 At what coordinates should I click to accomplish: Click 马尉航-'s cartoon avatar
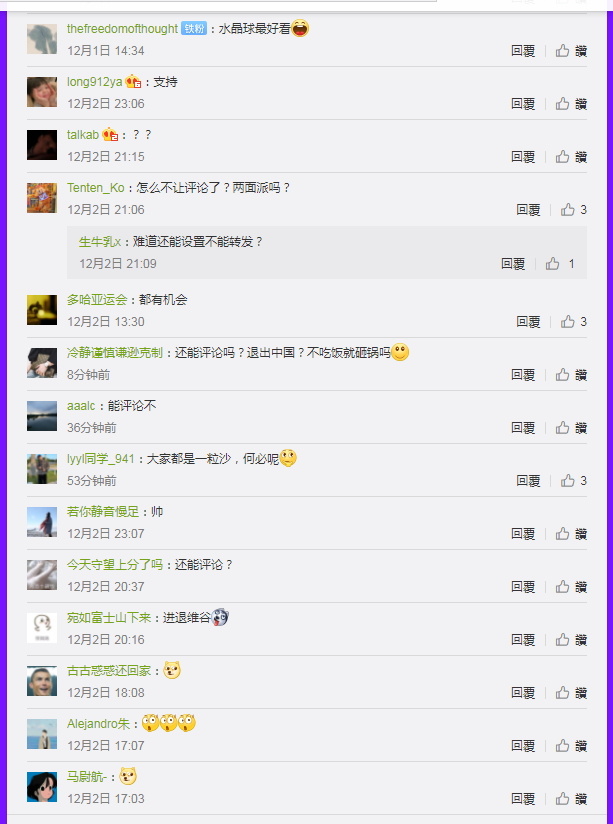pyautogui.click(x=42, y=787)
